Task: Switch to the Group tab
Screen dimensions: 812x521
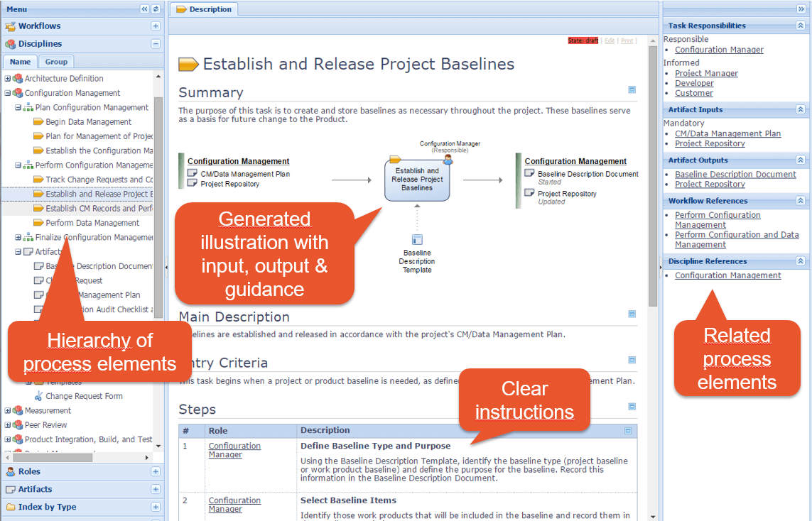Action: pyautogui.click(x=56, y=62)
